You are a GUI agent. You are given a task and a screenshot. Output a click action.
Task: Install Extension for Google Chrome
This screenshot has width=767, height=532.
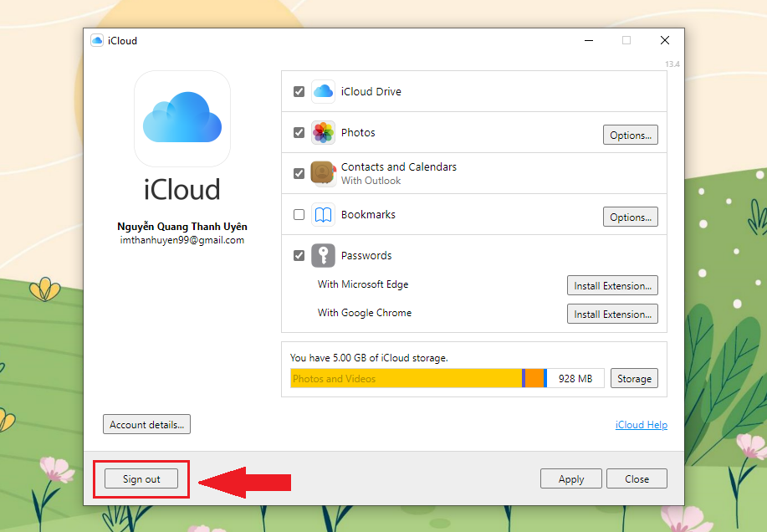coord(612,314)
